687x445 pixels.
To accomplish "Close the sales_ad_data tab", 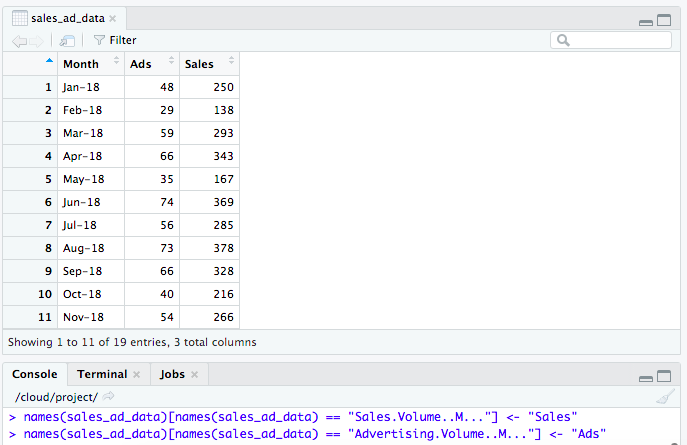I will 112,19.
